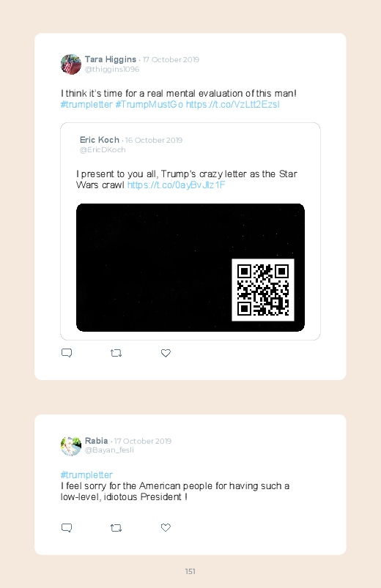Open the black Star Wars crawl video thumbnail
This screenshot has width=381, height=588.
click(x=190, y=267)
